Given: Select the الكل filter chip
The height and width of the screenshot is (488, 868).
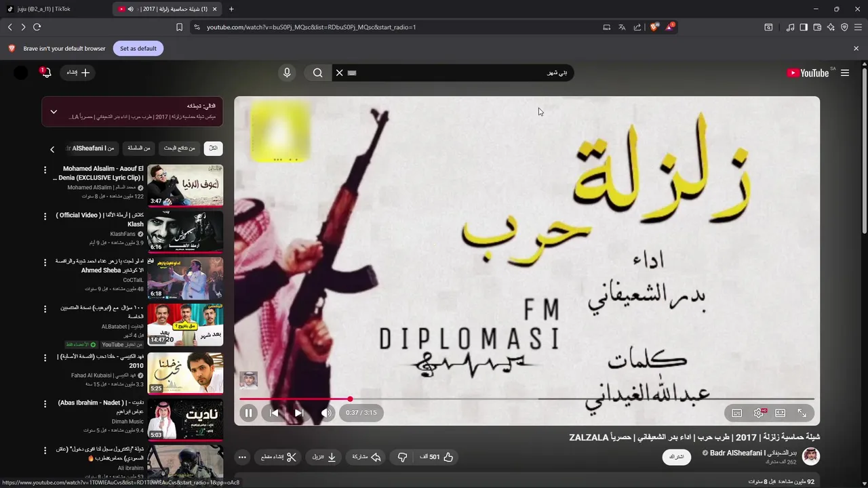Looking at the screenshot, I should (x=213, y=148).
